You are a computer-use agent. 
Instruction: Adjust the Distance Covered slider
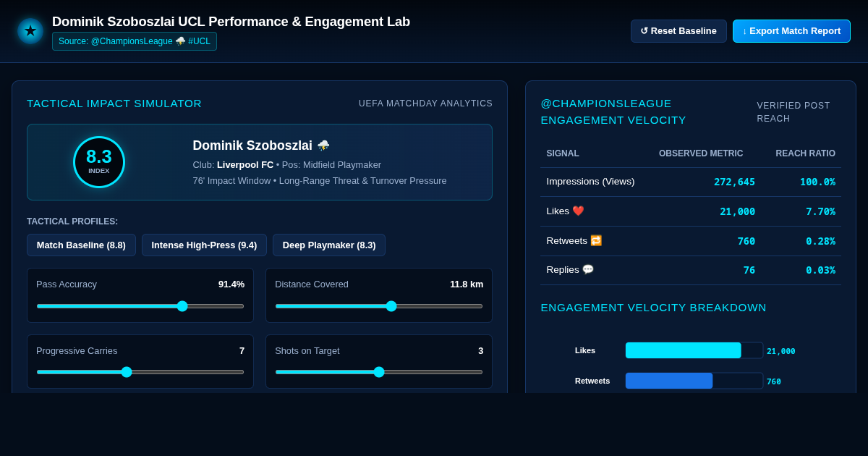(379, 306)
